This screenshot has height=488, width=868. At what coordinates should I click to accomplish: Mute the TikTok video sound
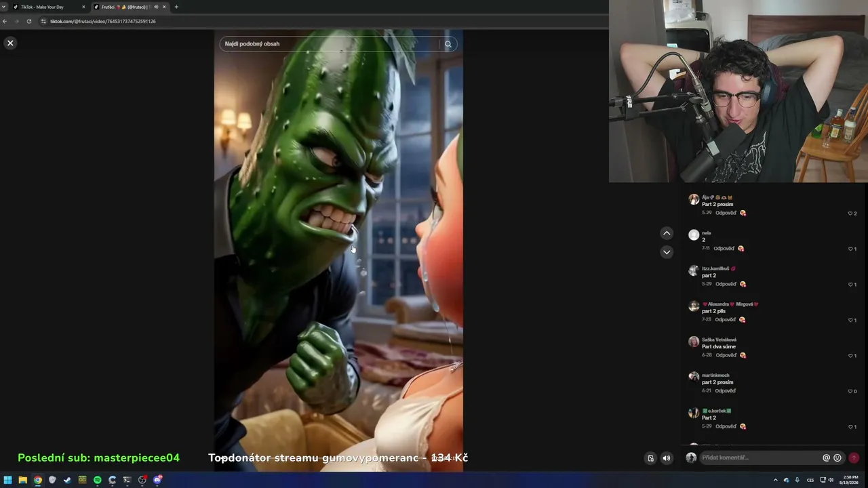(666, 458)
